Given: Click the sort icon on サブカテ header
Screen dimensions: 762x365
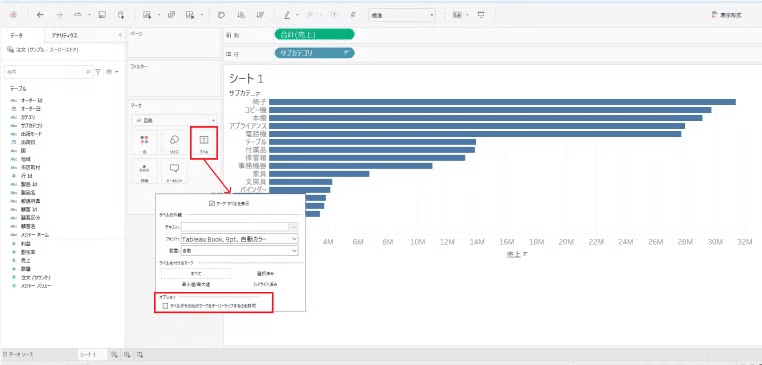Looking at the screenshot, I should pyautogui.click(x=258, y=93).
